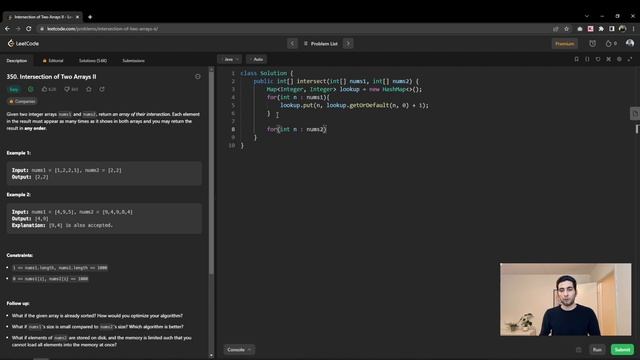640x360 pixels.
Task: Click format code braces icon
Action: [587, 59]
